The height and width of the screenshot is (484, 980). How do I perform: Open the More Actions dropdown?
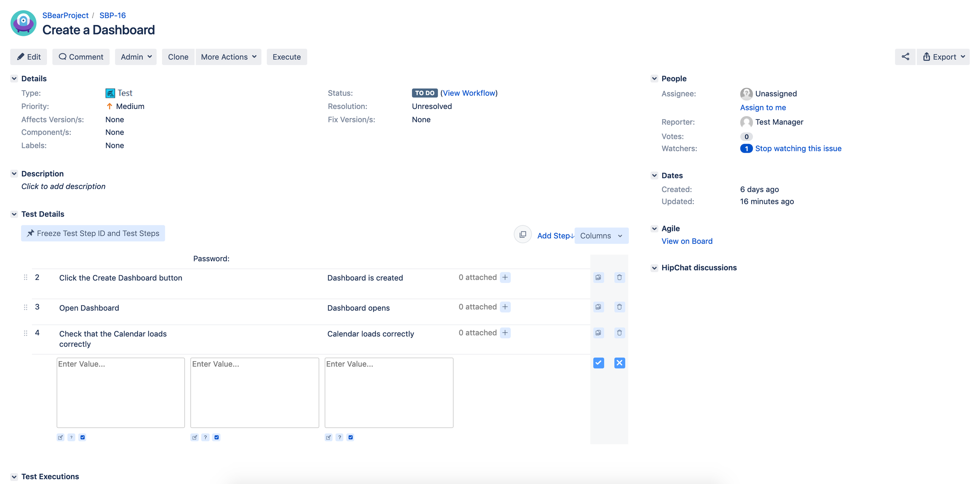[228, 57]
